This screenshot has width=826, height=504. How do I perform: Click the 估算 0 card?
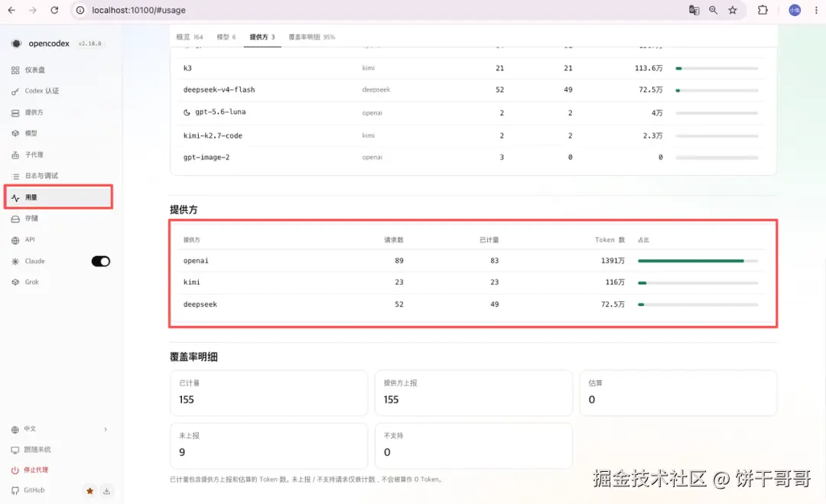click(x=678, y=393)
